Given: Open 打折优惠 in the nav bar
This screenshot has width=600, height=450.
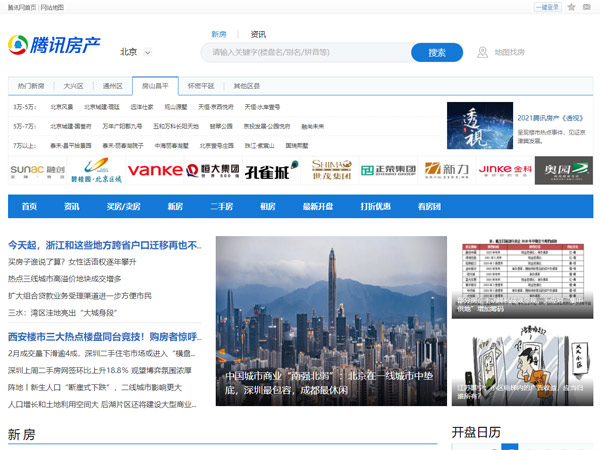Looking at the screenshot, I should (375, 207).
